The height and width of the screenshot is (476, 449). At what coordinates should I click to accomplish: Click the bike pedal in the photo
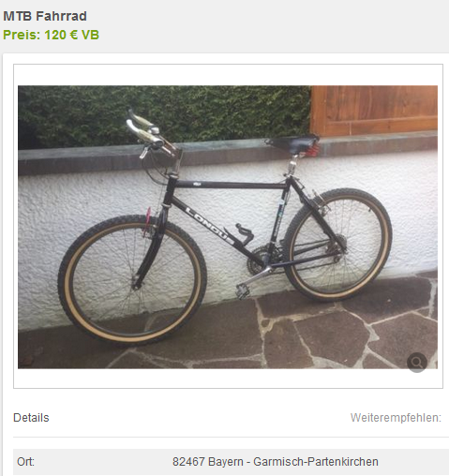click(x=243, y=291)
